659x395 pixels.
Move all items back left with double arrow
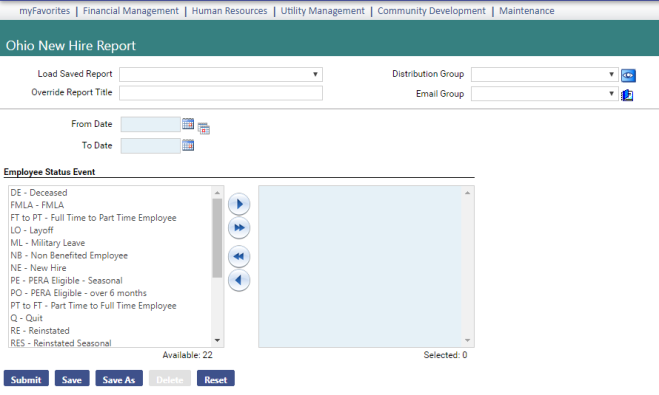(239, 256)
